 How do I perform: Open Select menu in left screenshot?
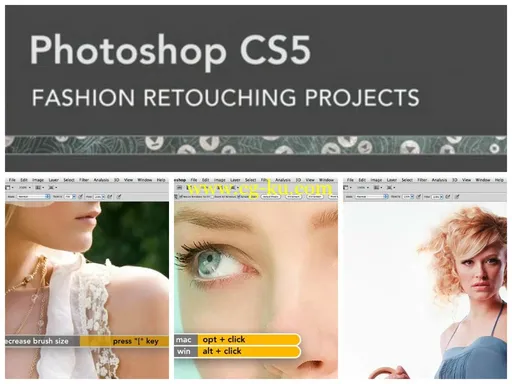coord(69,180)
